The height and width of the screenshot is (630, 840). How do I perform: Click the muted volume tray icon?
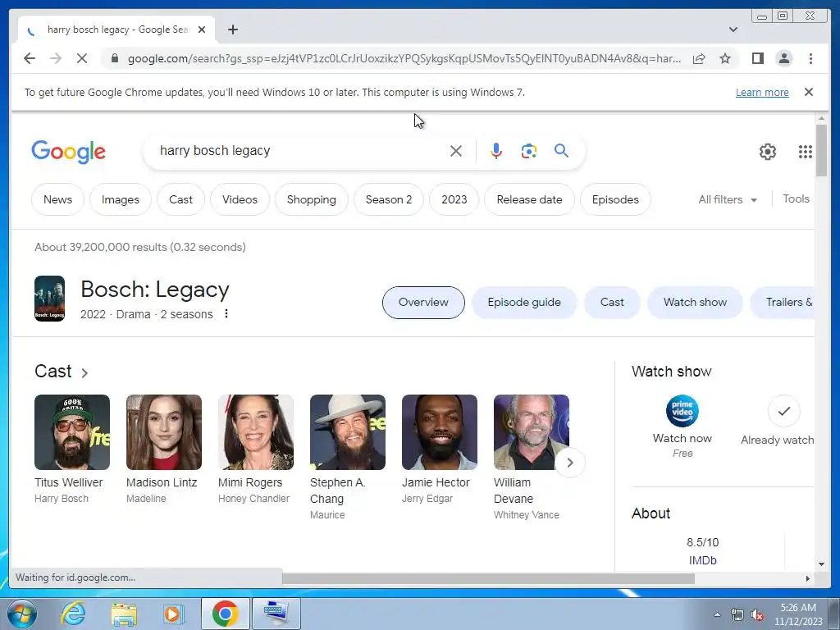(757, 615)
